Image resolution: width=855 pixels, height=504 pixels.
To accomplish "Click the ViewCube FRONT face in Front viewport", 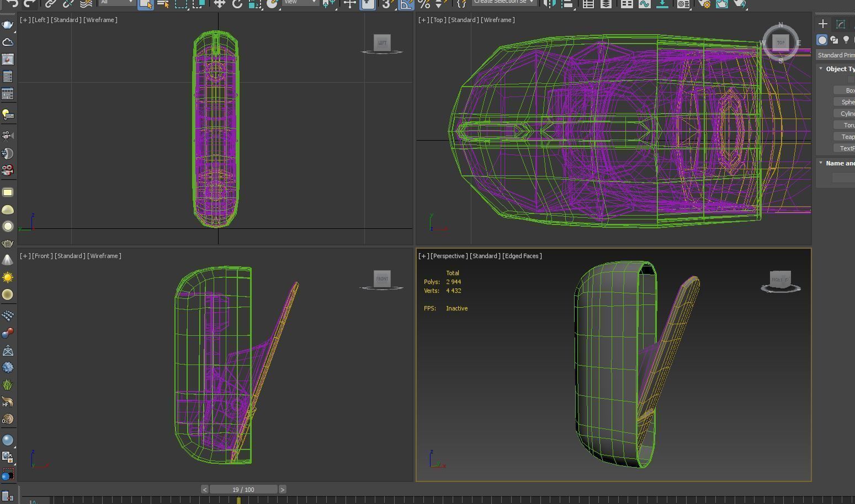I will [x=382, y=278].
